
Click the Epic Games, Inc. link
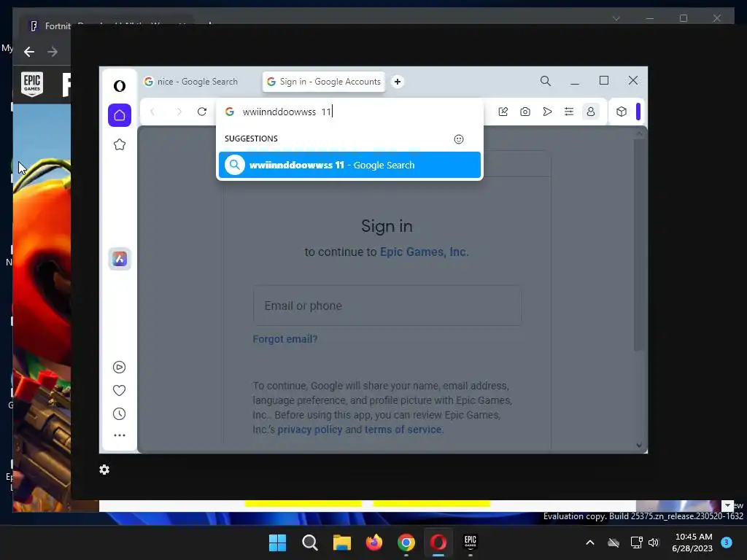tap(424, 252)
